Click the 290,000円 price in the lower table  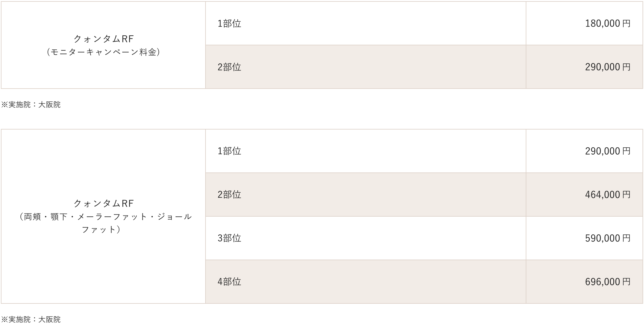point(608,151)
